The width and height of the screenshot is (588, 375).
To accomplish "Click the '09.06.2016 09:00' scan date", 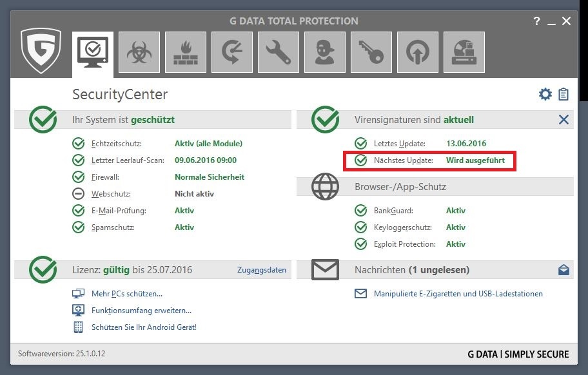I will (x=206, y=160).
